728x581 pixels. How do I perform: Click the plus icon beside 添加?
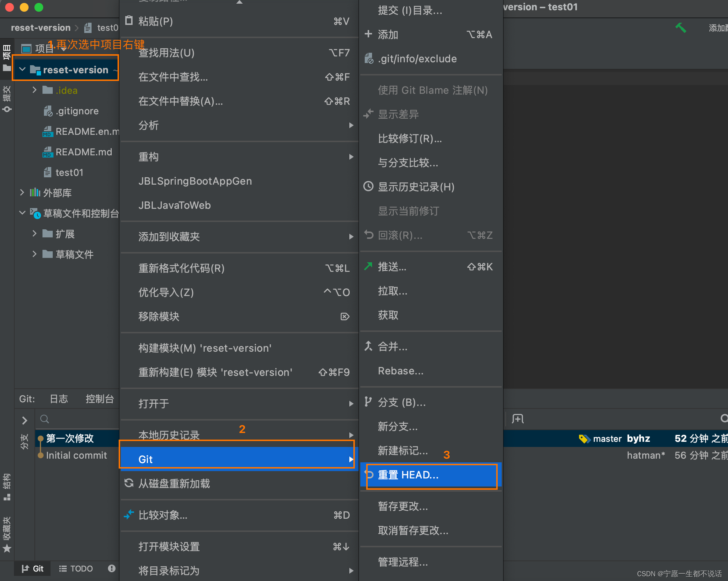coord(368,34)
